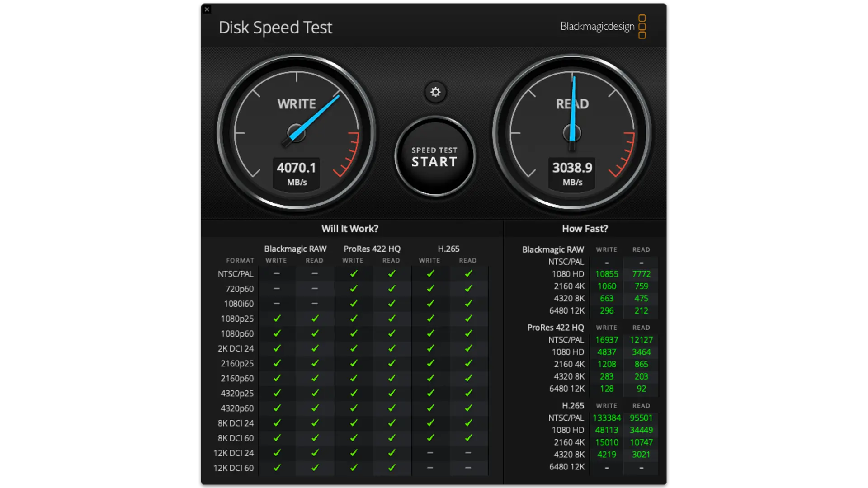Click Blackmagic RAW 2160 4K read value 759
The width and height of the screenshot is (868, 488).
pos(641,286)
